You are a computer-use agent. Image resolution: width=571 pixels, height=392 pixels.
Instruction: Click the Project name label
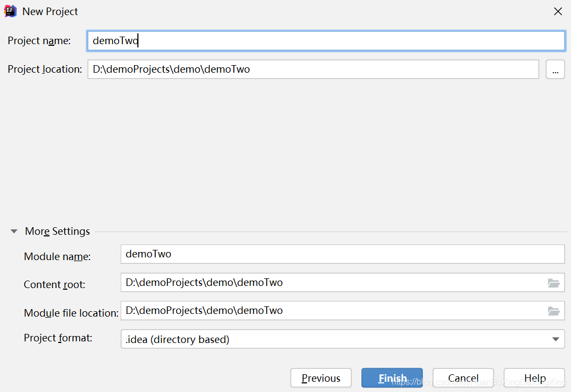[39, 40]
